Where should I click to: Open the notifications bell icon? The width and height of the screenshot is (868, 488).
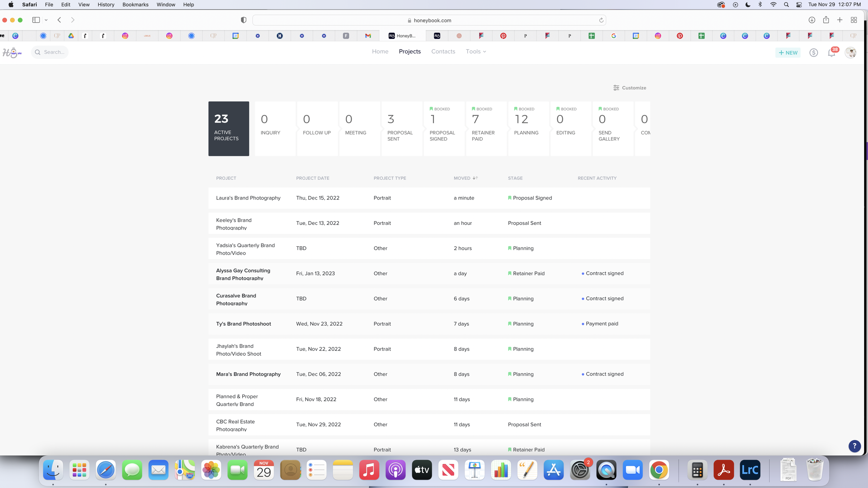point(832,53)
